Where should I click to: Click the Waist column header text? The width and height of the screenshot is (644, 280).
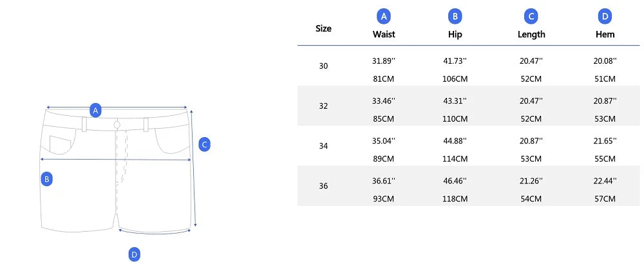(384, 34)
